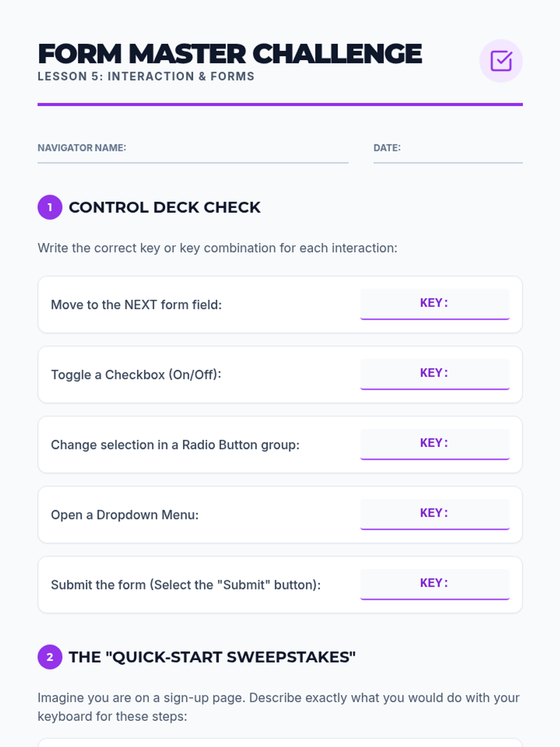Viewport: 560px width, 747px height.
Task: Click the Quick-Start Sweepstakes heading
Action: coord(212,657)
